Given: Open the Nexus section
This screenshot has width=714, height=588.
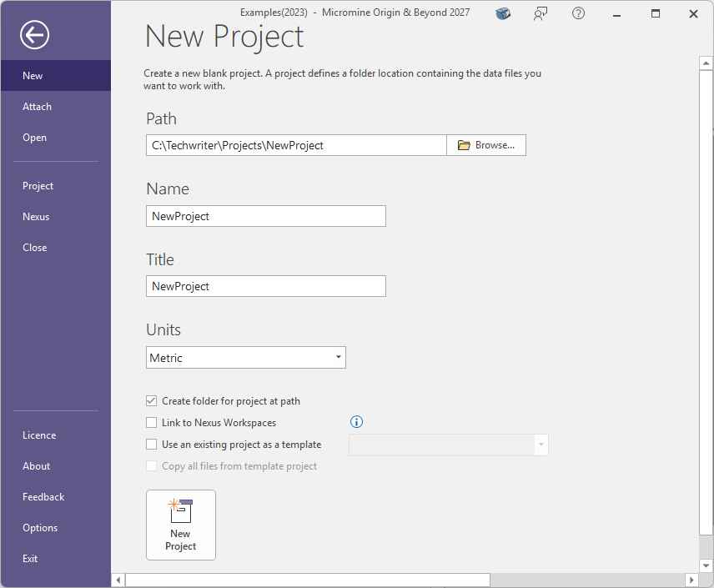Looking at the screenshot, I should coord(56,217).
